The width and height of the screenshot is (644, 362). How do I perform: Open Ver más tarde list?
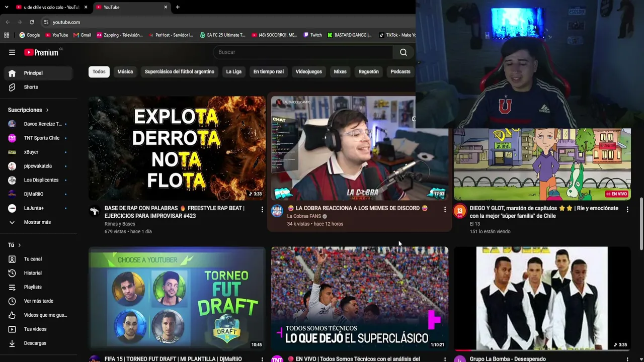coord(38,301)
